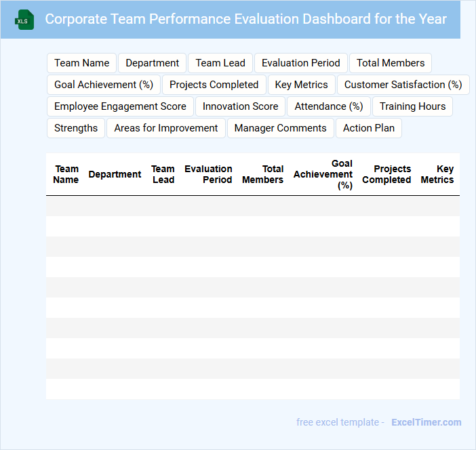This screenshot has height=450, width=476.
Task: Click the green XLS file icon
Action: [25, 20]
